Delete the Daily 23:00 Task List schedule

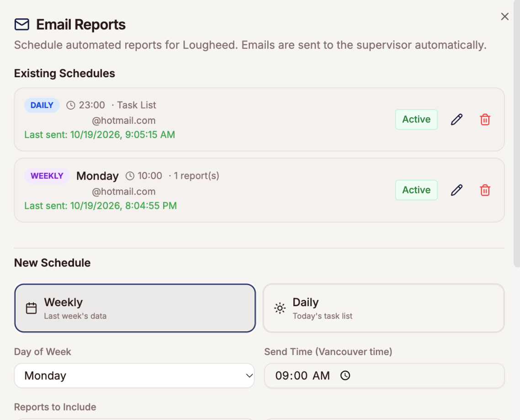[x=485, y=119]
